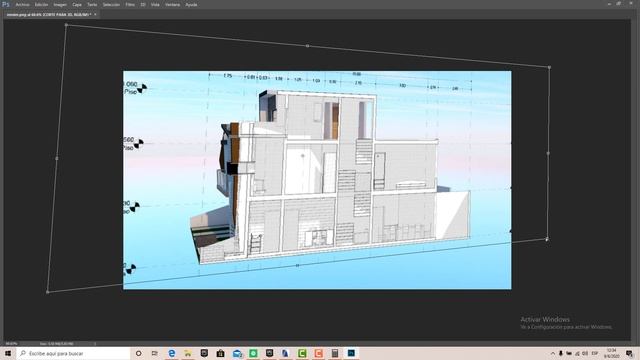Show hidden system tray icons
This screenshot has width=640, height=360.
point(553,353)
